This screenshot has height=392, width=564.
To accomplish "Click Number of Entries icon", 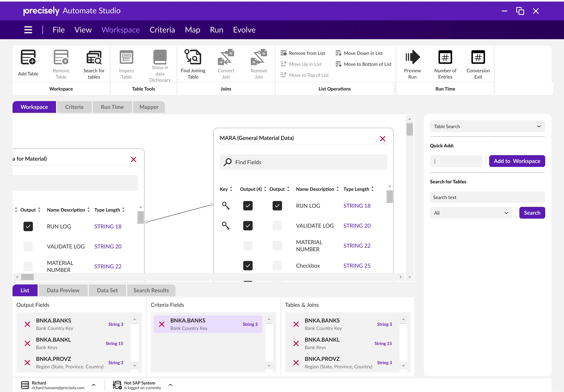I will (x=445, y=57).
